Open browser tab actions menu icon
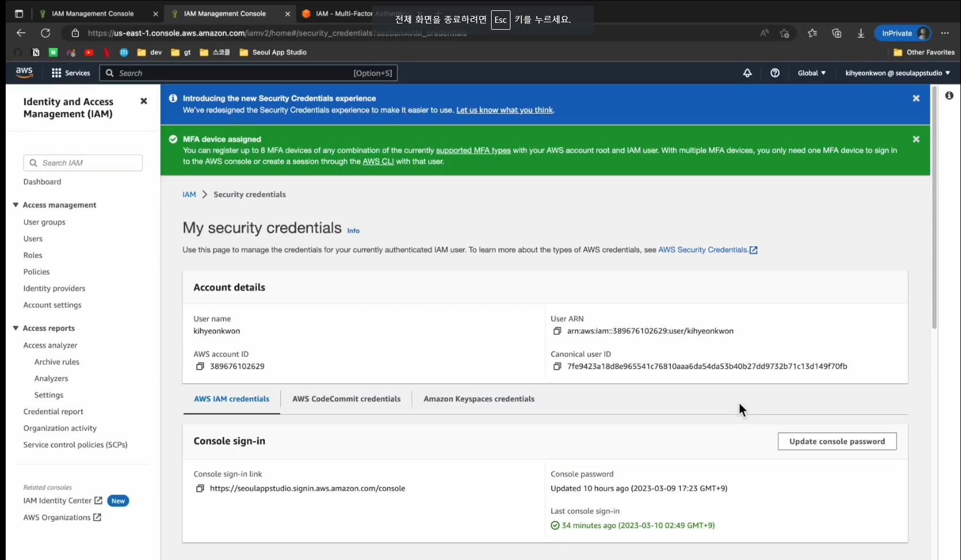The width and height of the screenshot is (961, 560). (x=19, y=14)
